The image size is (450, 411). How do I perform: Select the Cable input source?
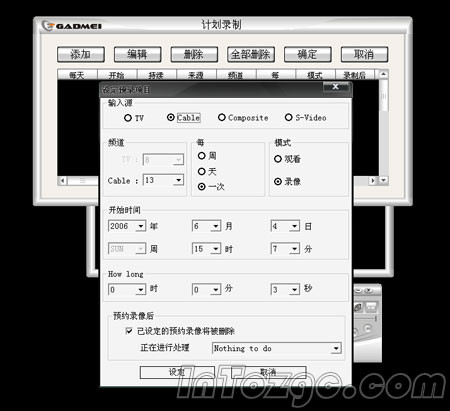(x=171, y=118)
